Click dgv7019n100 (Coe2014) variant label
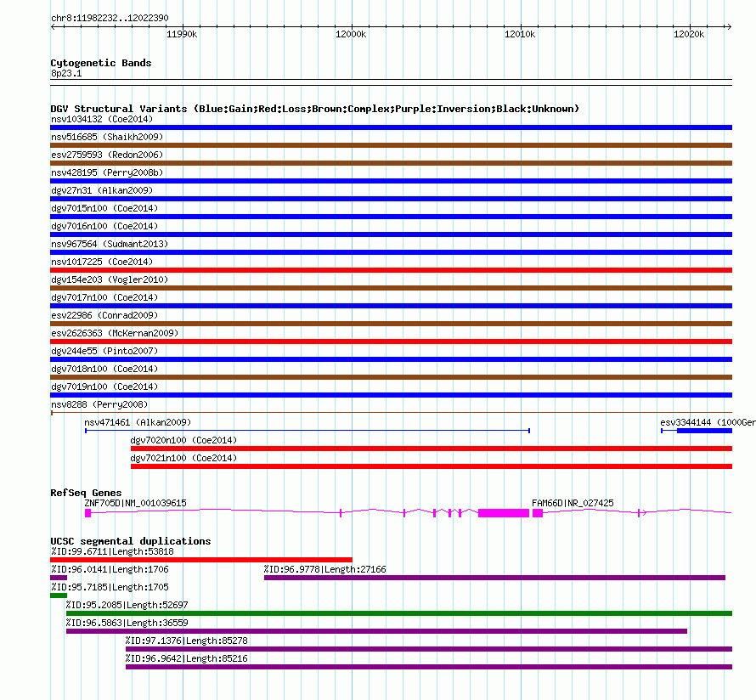The height and width of the screenshot is (700, 756). tap(104, 387)
